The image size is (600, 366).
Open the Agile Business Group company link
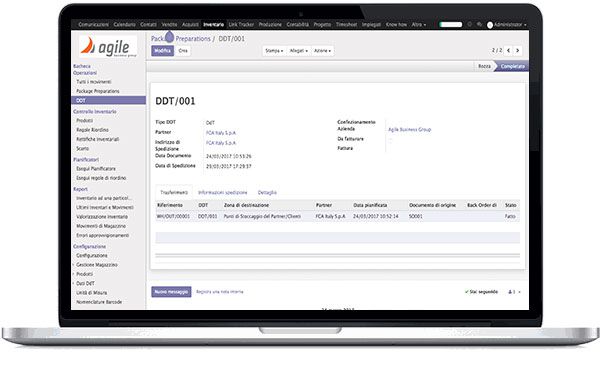pos(409,130)
